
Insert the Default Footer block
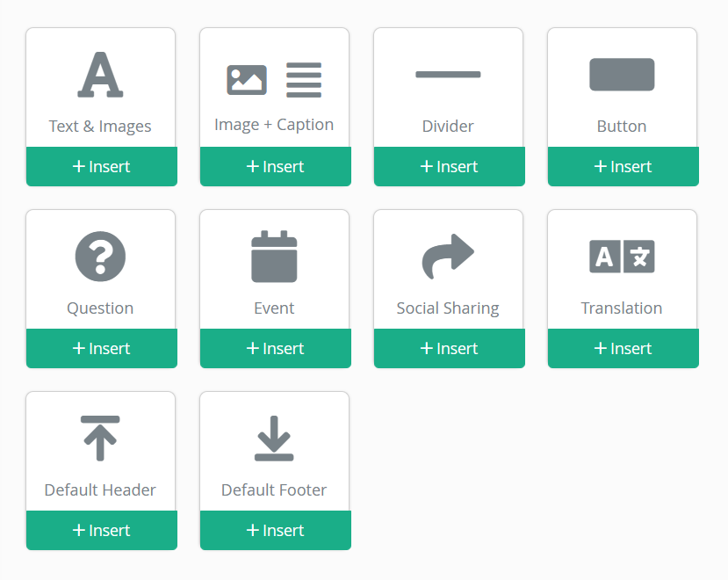click(275, 531)
